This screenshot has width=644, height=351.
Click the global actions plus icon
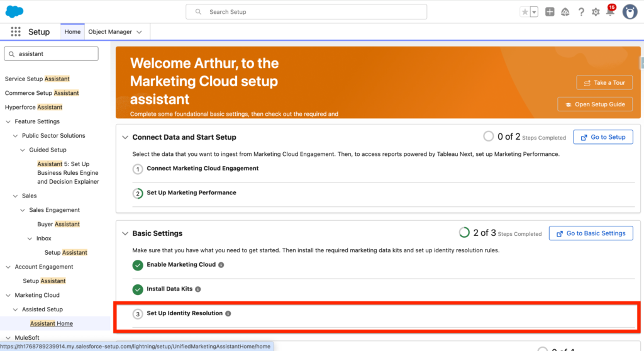coord(550,12)
